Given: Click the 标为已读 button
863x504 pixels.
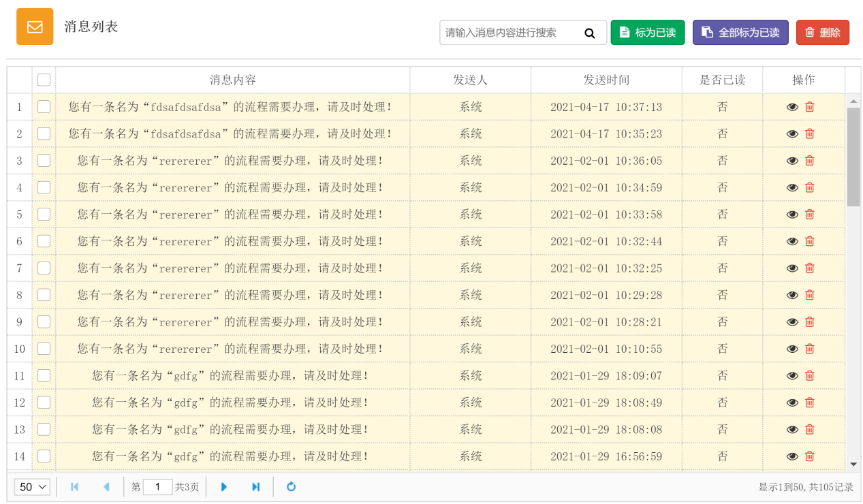Looking at the screenshot, I should [x=648, y=33].
